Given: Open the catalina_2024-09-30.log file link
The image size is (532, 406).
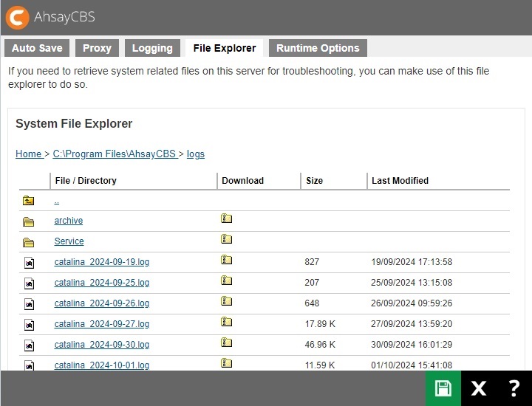Looking at the screenshot, I should (102, 345).
